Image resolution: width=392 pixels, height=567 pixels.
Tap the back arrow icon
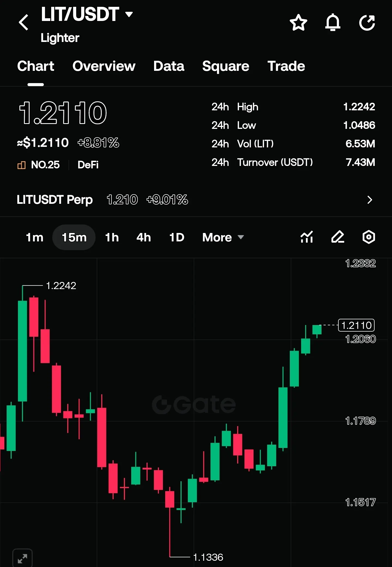(24, 22)
